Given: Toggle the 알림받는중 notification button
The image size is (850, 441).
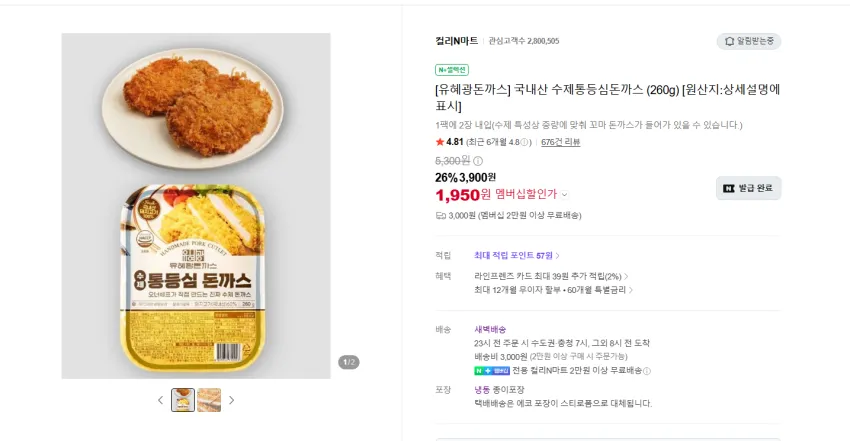Looking at the screenshot, I should [x=749, y=41].
